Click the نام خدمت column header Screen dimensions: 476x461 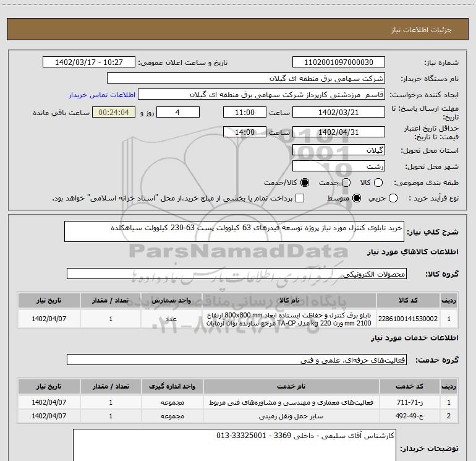[291, 386]
